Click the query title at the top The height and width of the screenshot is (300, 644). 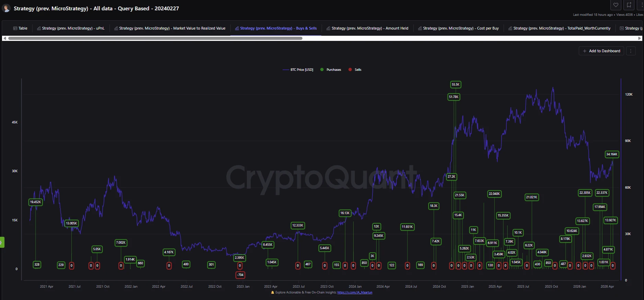pos(96,8)
